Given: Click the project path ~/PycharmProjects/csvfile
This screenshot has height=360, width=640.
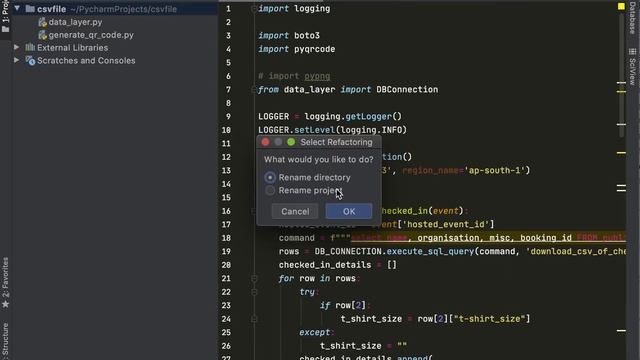Looking at the screenshot, I should click(x=124, y=9).
